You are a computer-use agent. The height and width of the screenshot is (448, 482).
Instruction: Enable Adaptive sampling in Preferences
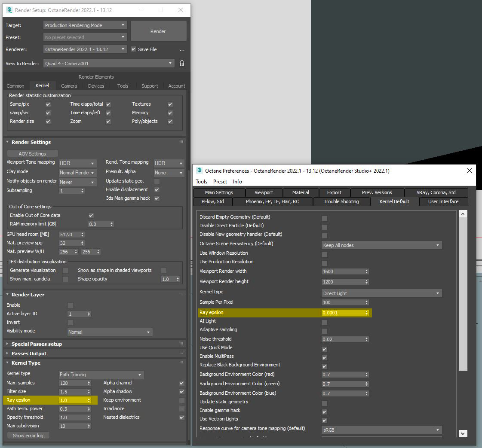coord(325,331)
